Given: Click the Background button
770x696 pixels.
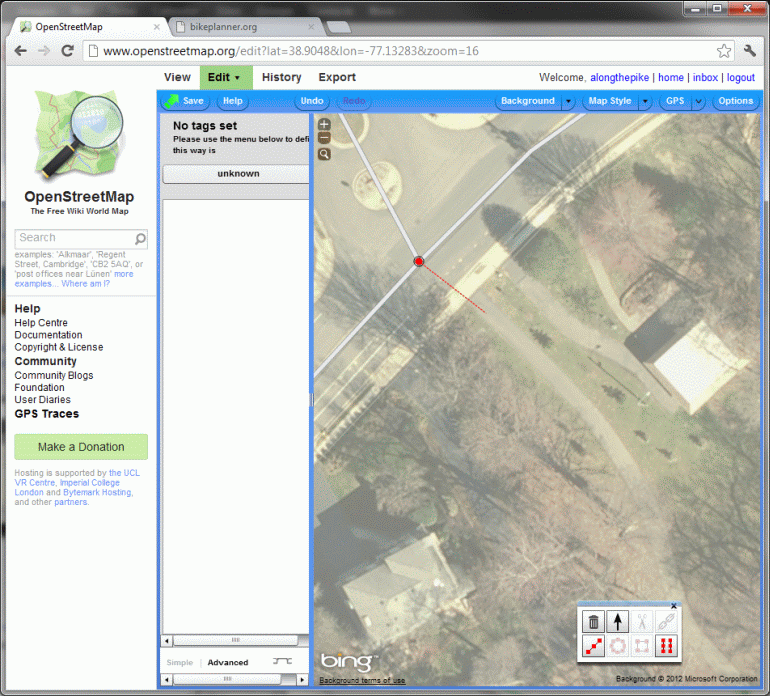Looking at the screenshot, I should [528, 101].
